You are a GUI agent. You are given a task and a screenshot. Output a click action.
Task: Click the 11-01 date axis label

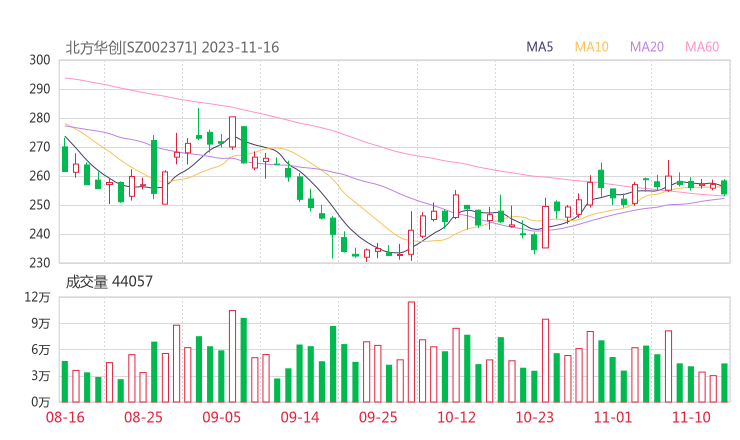tap(613, 417)
